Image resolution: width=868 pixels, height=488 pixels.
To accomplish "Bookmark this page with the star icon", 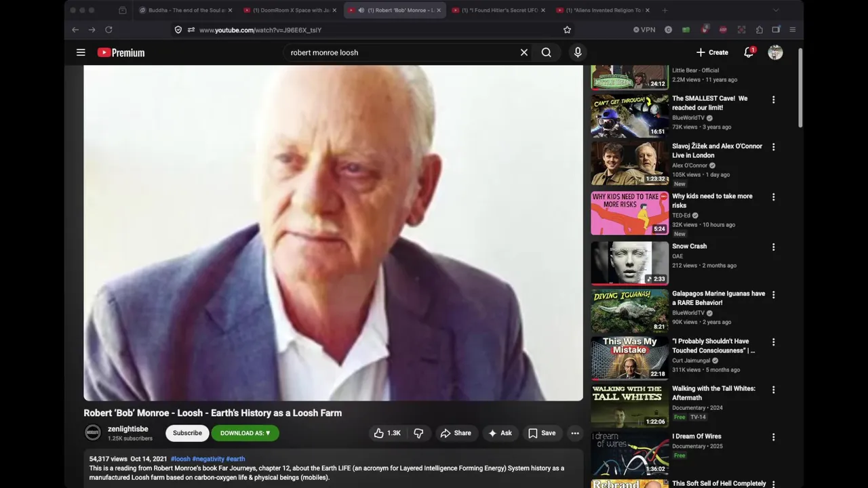I will coord(567,30).
